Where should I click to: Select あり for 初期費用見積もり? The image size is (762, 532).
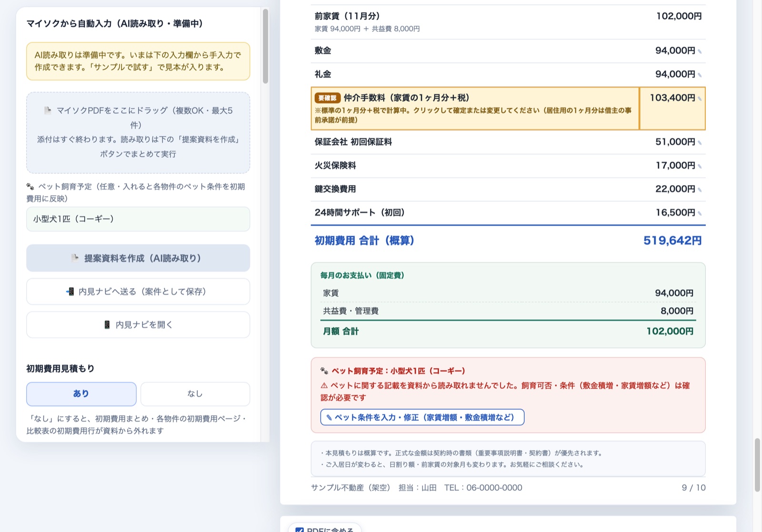(x=81, y=394)
